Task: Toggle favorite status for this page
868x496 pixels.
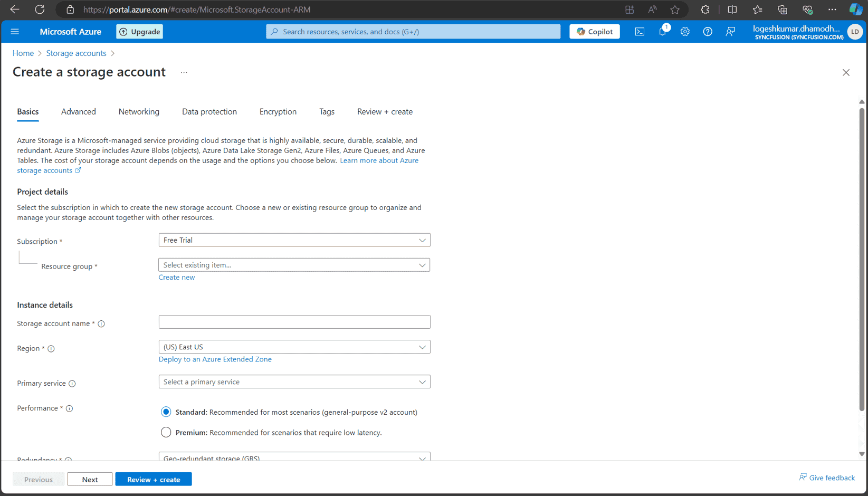Action: coord(675,9)
